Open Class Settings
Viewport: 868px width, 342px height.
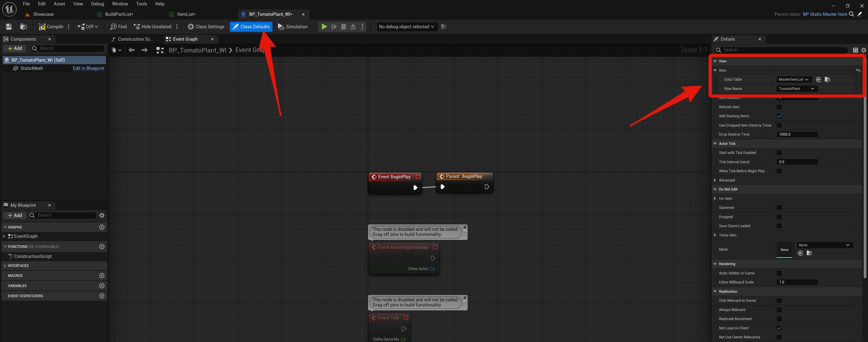pyautogui.click(x=206, y=27)
